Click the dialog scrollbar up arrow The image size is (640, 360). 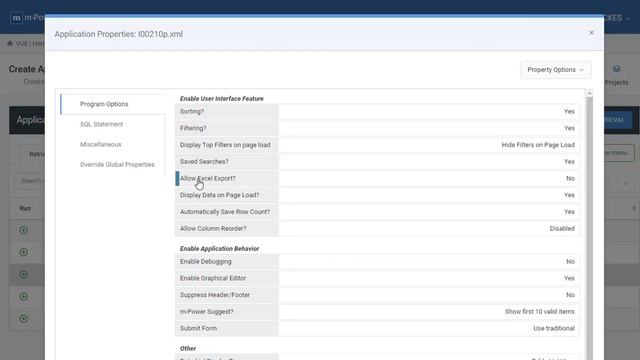click(589, 93)
